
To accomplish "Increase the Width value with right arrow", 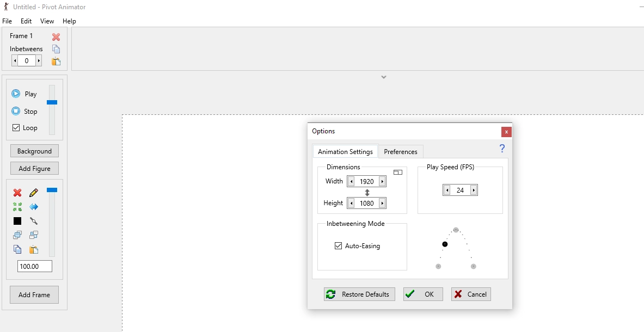I will click(382, 182).
